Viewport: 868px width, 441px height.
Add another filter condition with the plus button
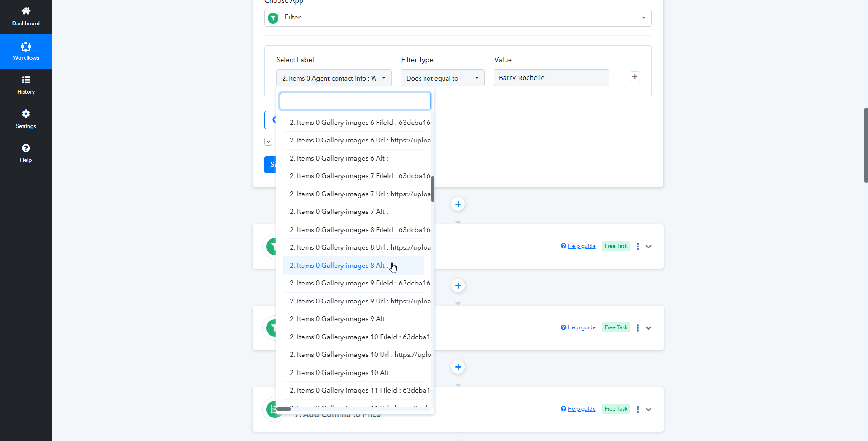point(635,77)
